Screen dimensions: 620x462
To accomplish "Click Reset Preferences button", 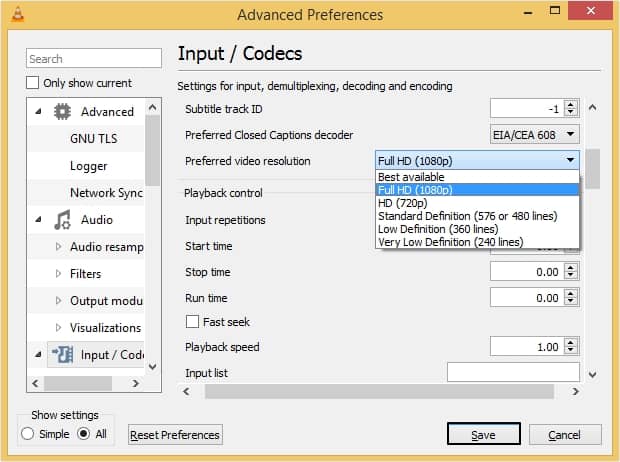I will (x=175, y=435).
